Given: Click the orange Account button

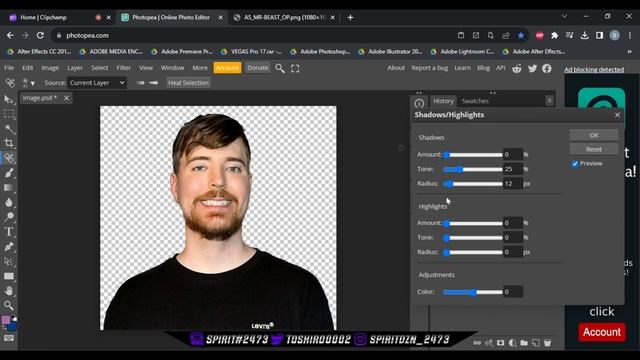Looking at the screenshot, I should click(x=227, y=68).
